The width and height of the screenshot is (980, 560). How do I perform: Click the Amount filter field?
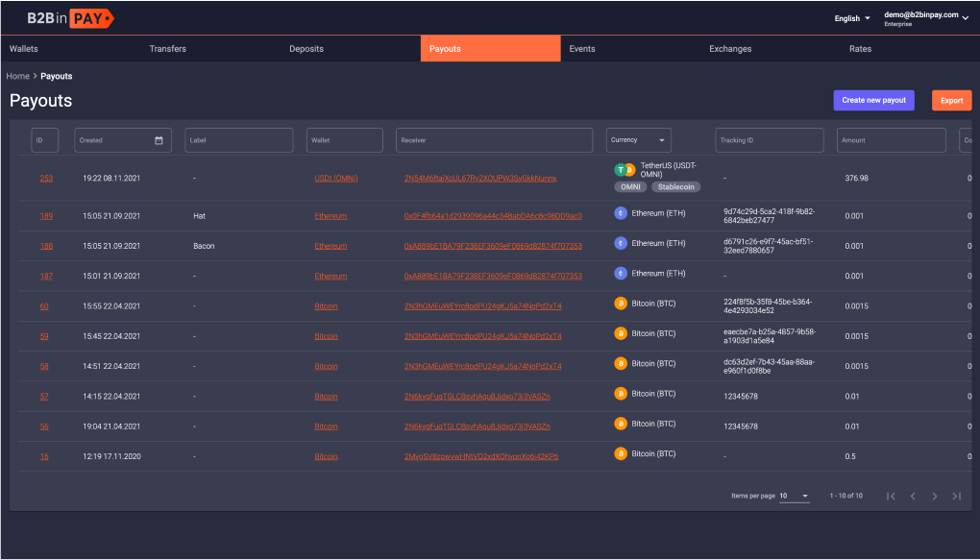click(892, 140)
